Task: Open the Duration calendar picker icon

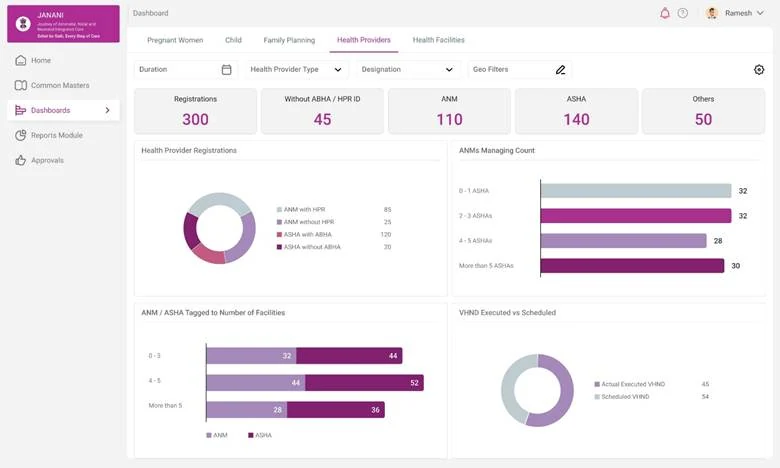Action: coord(226,70)
